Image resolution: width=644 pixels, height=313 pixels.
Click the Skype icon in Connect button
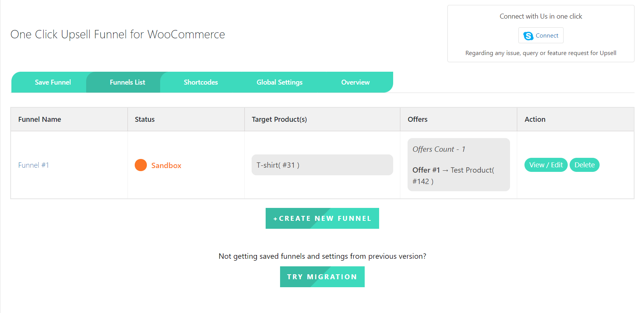point(528,36)
